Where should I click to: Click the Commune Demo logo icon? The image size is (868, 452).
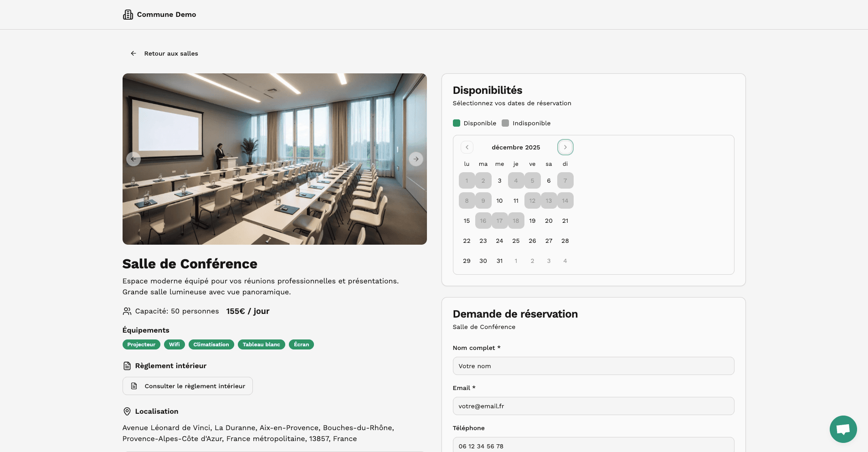pos(128,14)
